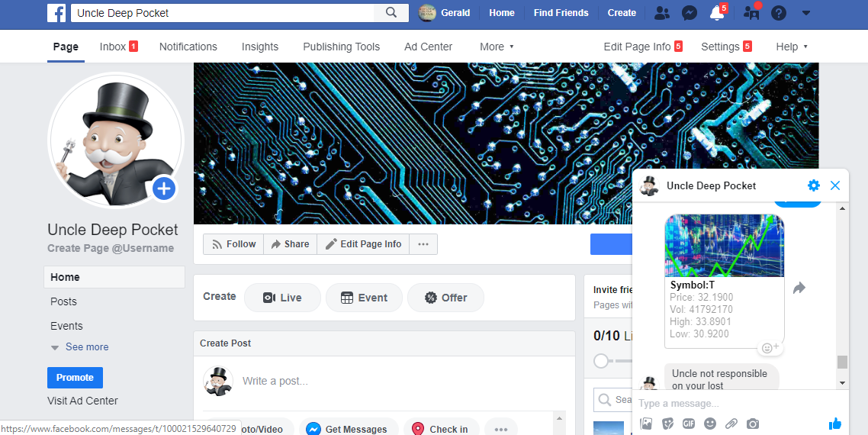The image size is (868, 435).
Task: Click the Check in button
Action: (x=442, y=430)
